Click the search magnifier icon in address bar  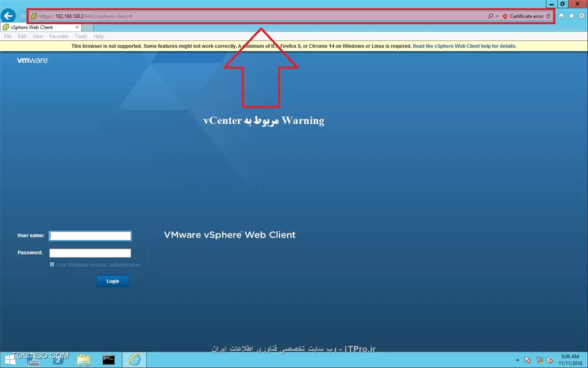point(490,16)
